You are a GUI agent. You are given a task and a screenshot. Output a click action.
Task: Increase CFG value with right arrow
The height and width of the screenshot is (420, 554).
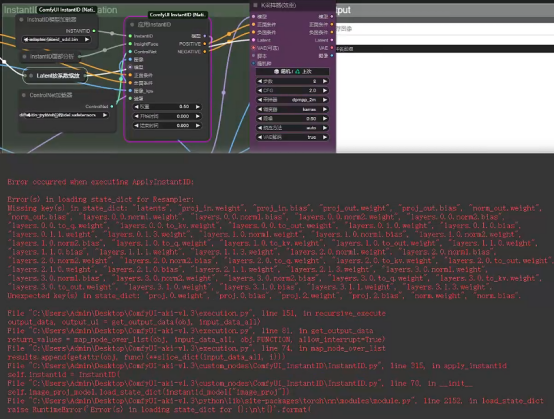coord(324,90)
